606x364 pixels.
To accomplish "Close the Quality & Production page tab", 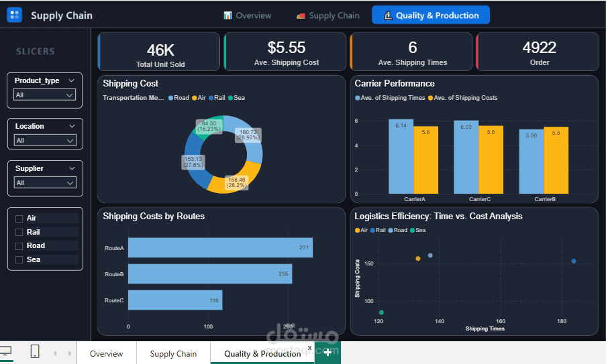I will click(309, 348).
